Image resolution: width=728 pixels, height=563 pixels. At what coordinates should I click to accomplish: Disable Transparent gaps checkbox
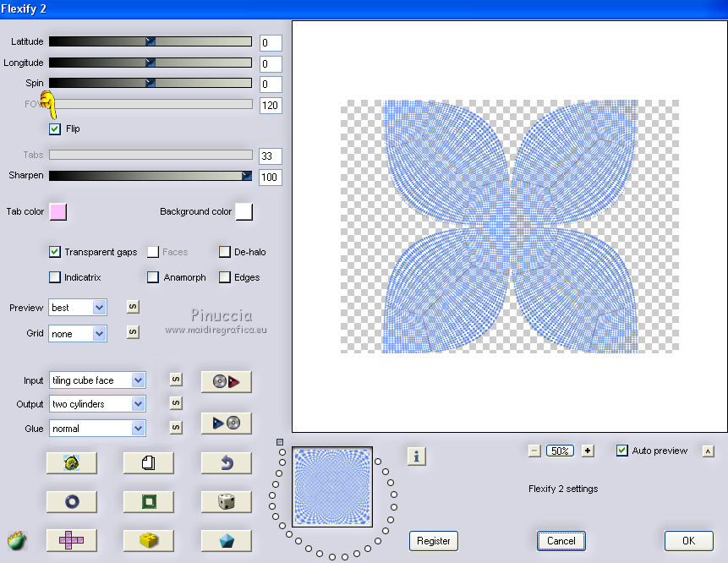(55, 252)
